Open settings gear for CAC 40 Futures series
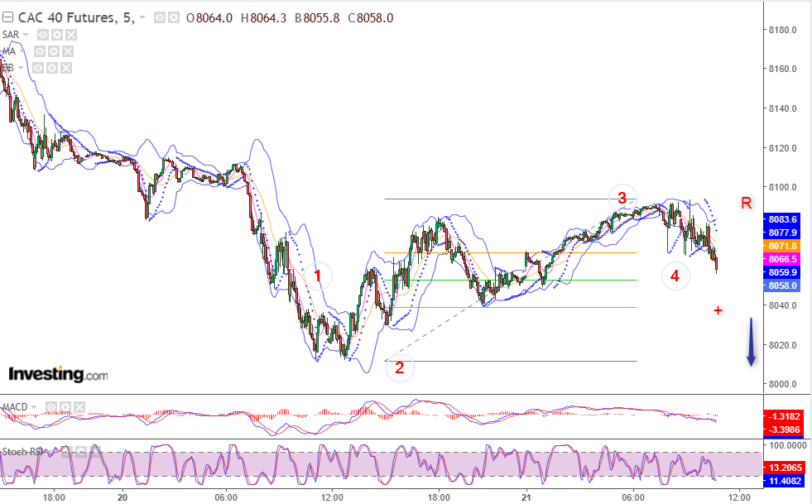The width and height of the screenshot is (812, 504). pos(174,18)
